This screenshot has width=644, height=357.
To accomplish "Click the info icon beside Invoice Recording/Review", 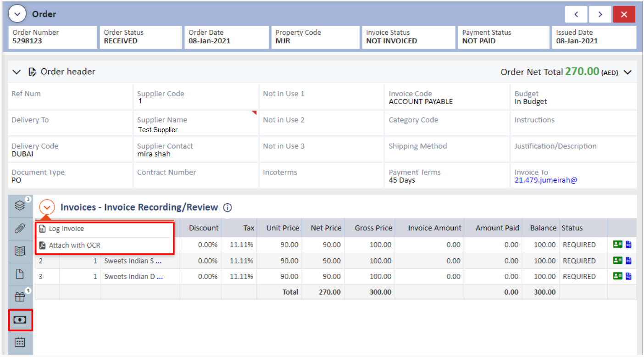I will [228, 207].
